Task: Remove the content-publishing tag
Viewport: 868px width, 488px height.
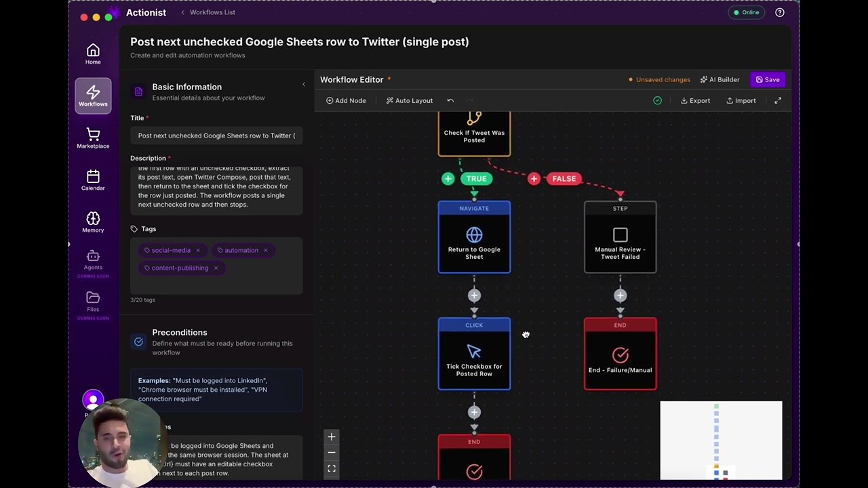Action: [216, 268]
